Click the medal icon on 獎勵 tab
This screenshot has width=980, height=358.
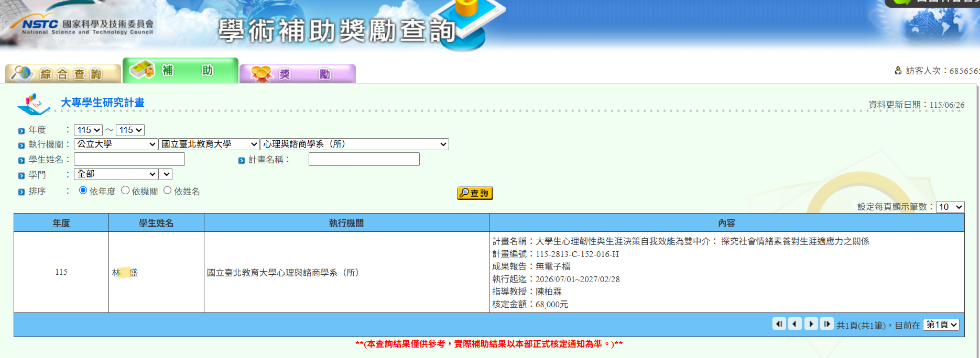click(262, 74)
